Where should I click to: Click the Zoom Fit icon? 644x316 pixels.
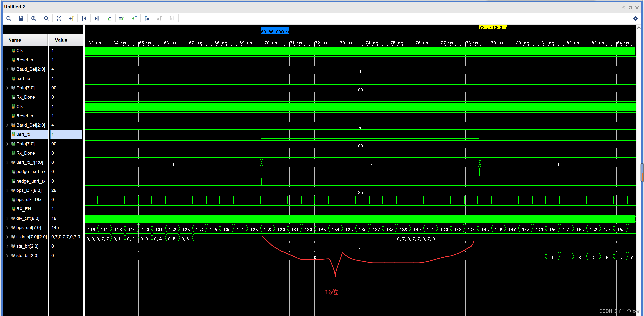tap(59, 18)
